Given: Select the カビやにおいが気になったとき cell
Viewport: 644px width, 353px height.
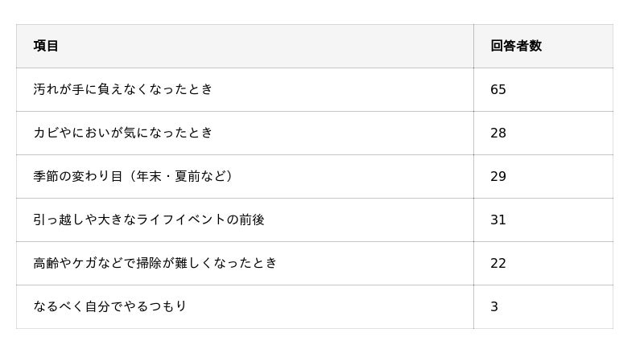Looking at the screenshot, I should point(123,133).
